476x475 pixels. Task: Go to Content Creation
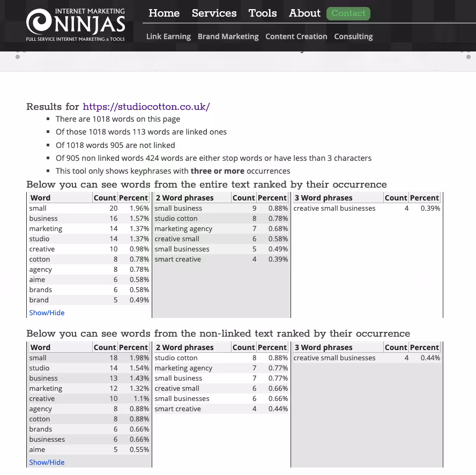[296, 36]
